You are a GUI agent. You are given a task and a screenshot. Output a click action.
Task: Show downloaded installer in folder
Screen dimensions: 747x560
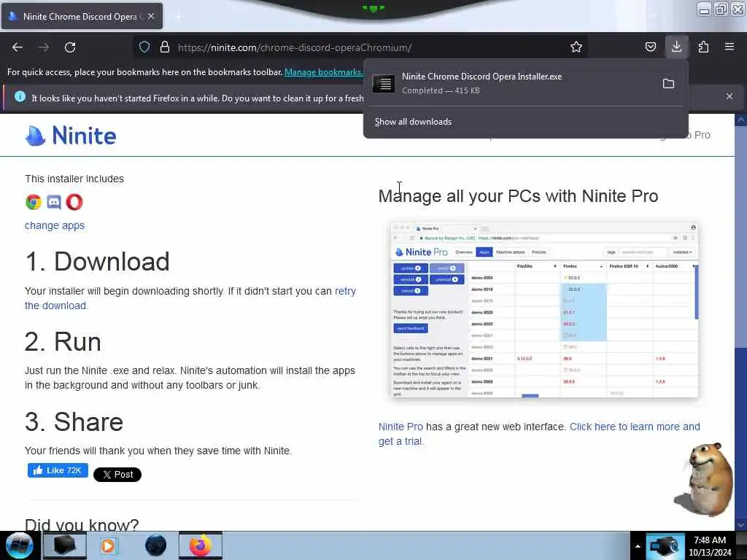point(668,84)
